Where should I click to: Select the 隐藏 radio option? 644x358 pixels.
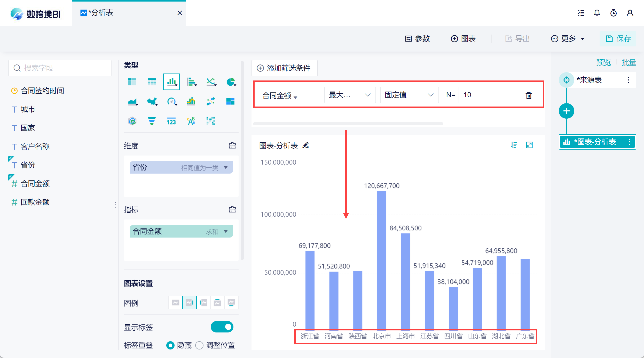[x=170, y=345]
